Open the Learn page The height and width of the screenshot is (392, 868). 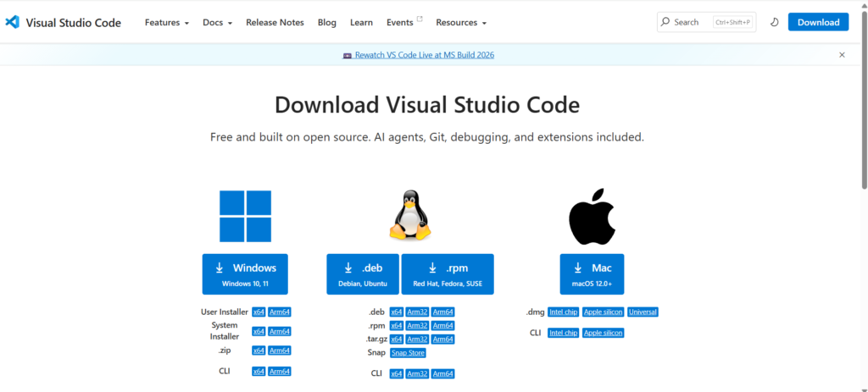coord(361,22)
